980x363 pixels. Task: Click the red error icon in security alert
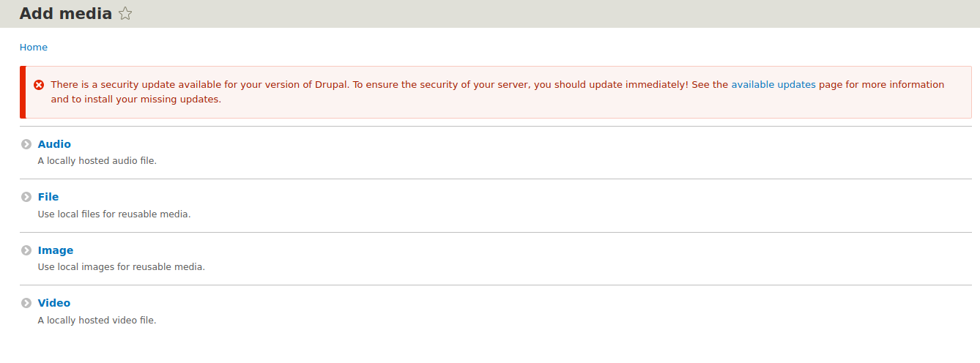tap(39, 85)
